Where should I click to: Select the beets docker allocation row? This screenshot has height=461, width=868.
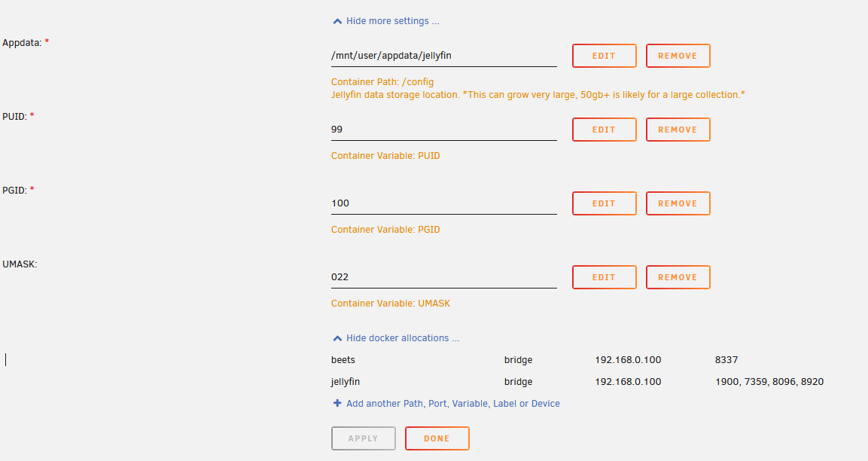343,360
